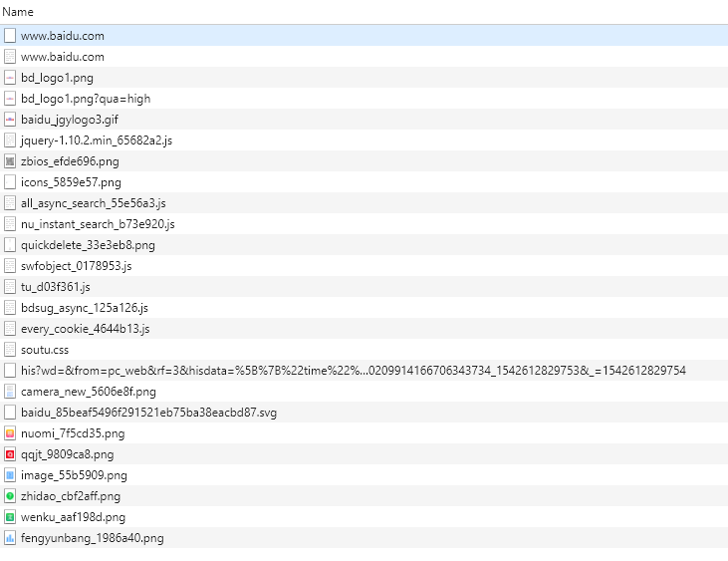Image resolution: width=728 pixels, height=561 pixels.
Task: Click the orange nuomi_7f5cd35.png icon
Action: 10,433
